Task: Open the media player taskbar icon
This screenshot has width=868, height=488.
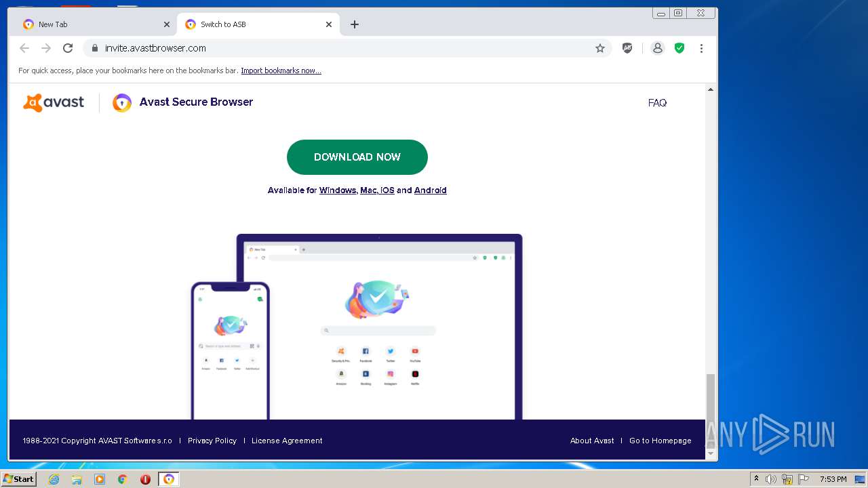Action: [x=100, y=479]
